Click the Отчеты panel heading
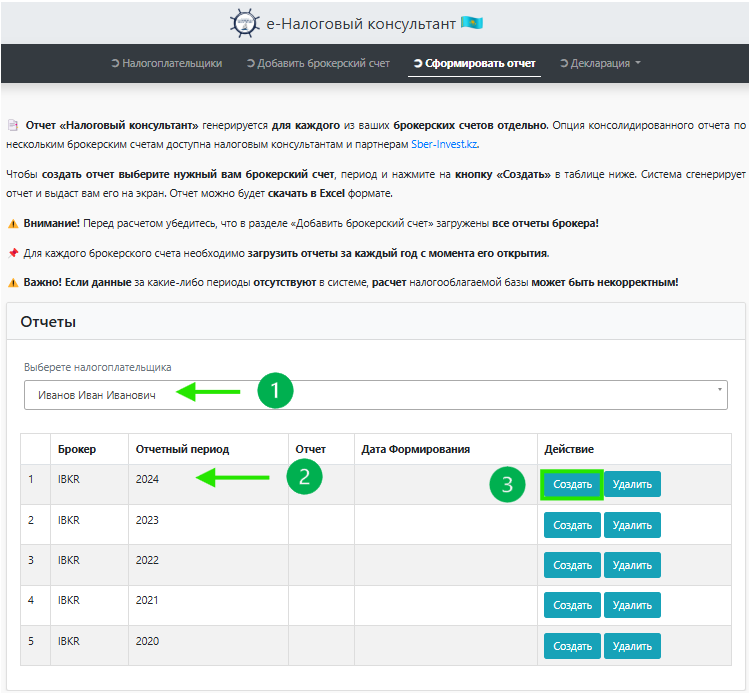Viewport: 751px width, 693px height. tap(48, 322)
